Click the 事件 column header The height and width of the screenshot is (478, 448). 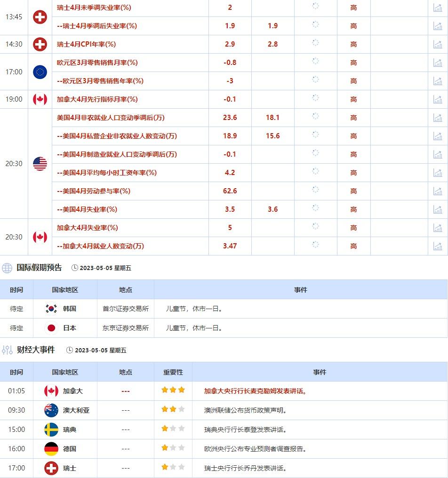320,372
